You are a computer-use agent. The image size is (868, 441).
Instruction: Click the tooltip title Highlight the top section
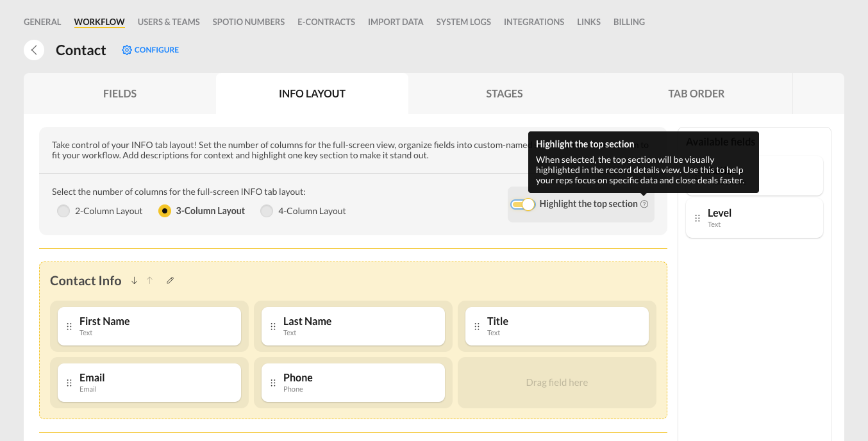pyautogui.click(x=585, y=144)
